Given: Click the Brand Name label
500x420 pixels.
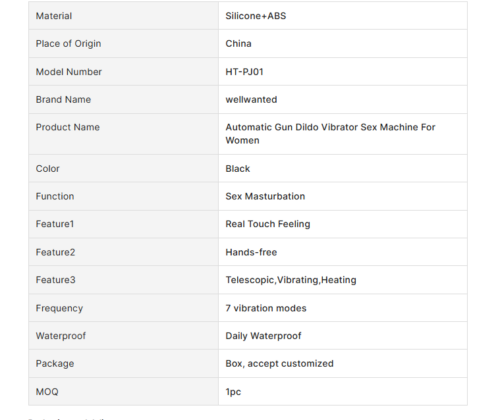Looking at the screenshot, I should pos(63,99).
